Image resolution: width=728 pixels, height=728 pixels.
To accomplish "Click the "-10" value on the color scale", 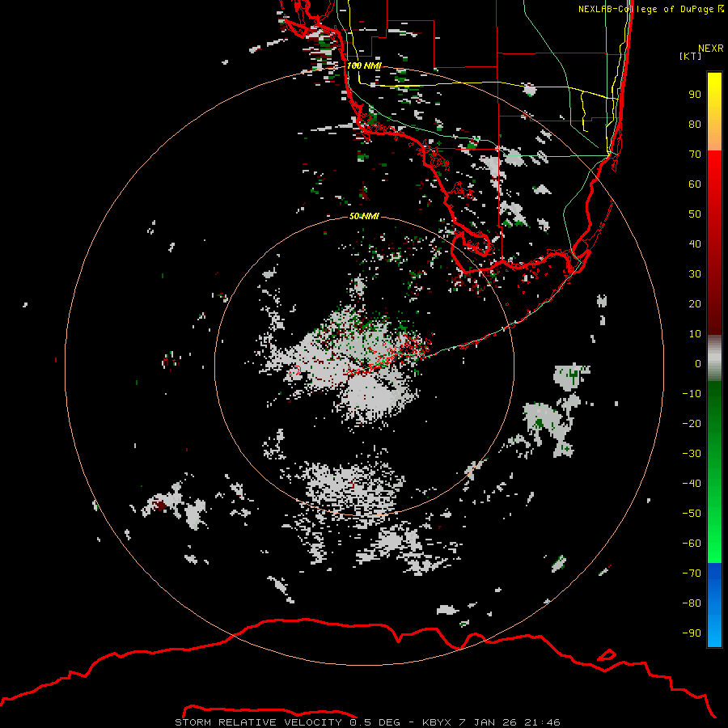I will click(692, 394).
